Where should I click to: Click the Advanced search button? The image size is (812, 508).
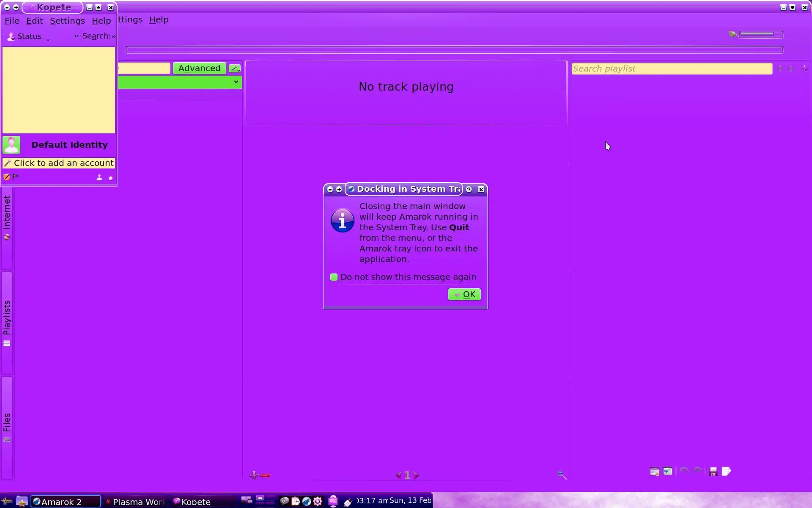pyautogui.click(x=199, y=68)
